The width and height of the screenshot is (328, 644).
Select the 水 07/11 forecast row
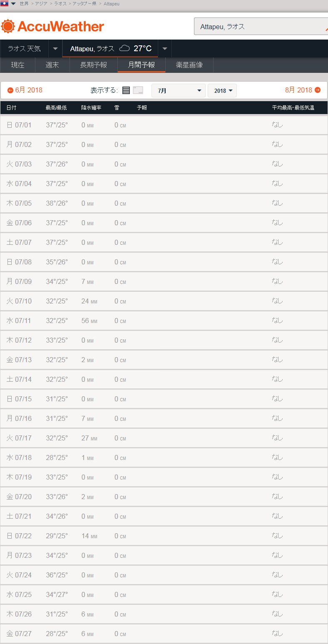(164, 321)
